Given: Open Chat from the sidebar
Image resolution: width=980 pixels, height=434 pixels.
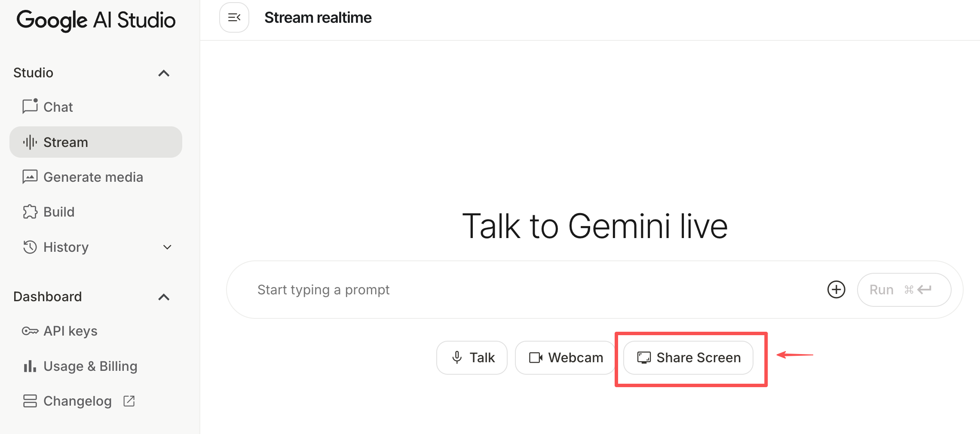Looking at the screenshot, I should tap(58, 107).
